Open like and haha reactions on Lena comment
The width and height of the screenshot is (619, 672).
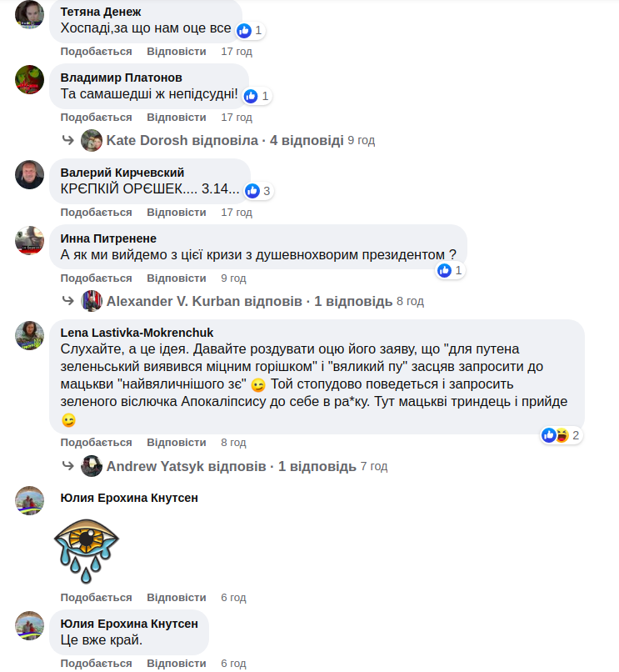[562, 435]
